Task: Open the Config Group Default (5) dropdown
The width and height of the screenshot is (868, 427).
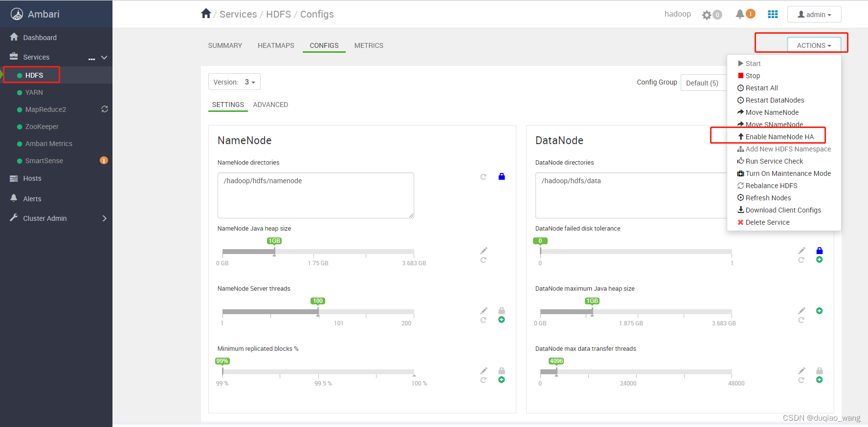Action: (x=704, y=83)
